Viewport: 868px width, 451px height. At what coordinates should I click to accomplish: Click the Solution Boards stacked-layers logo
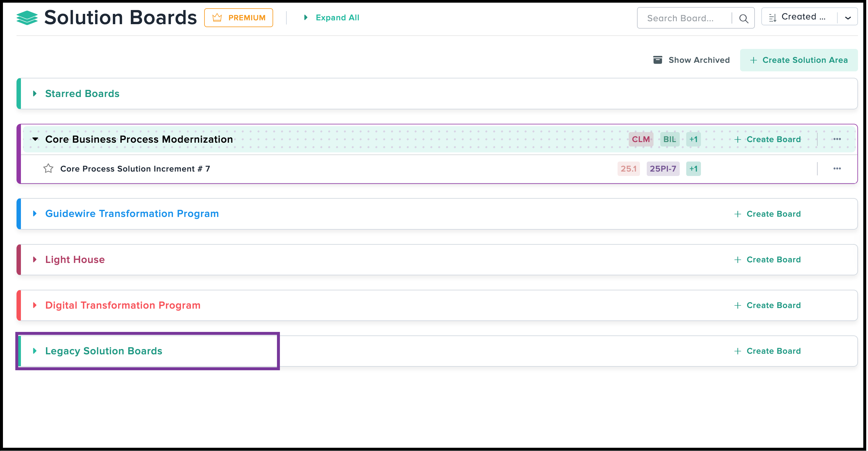(27, 18)
